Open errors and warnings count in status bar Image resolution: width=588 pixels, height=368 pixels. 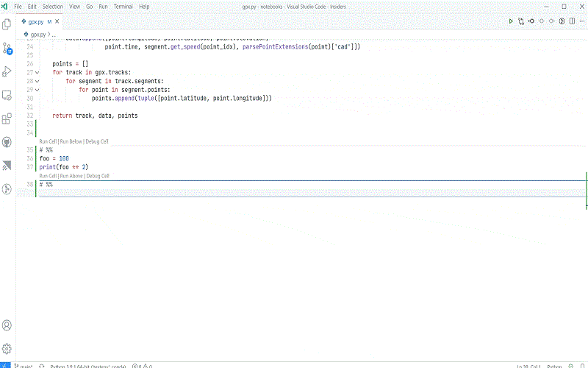pos(142,366)
